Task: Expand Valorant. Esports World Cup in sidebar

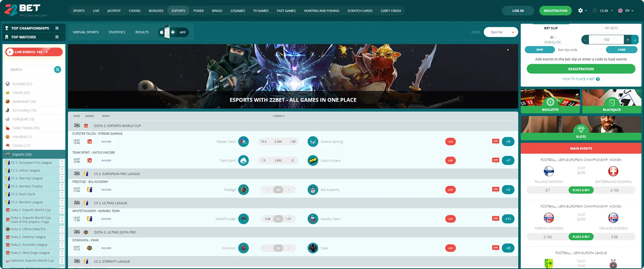Action: [62, 260]
